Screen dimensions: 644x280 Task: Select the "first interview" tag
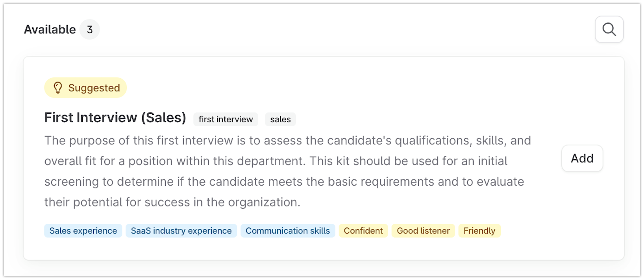pyautogui.click(x=226, y=119)
